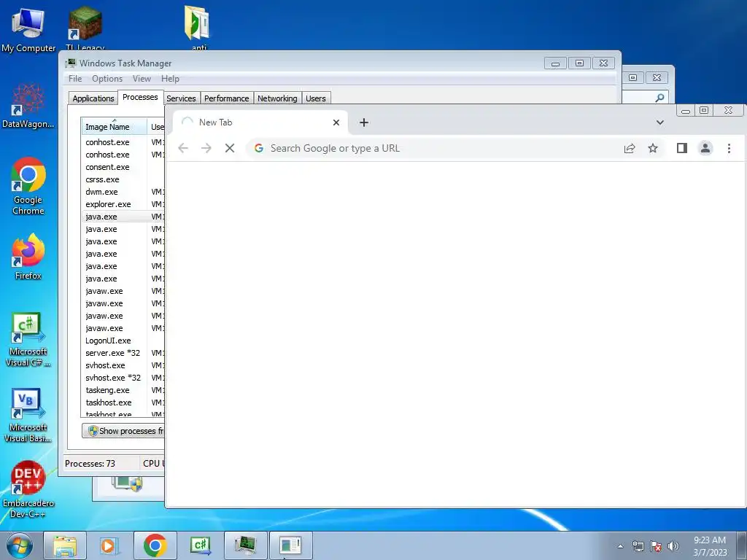Select the server.exe *32 process row

[x=123, y=353]
